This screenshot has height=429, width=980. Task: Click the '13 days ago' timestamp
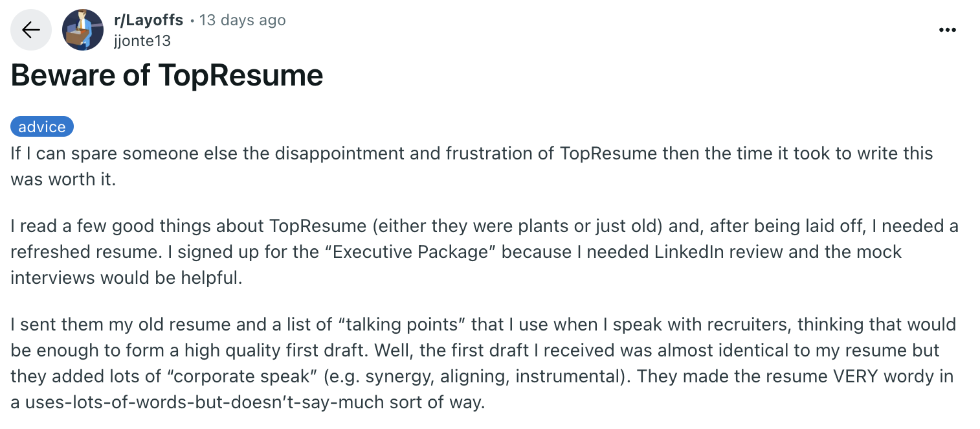point(242,20)
